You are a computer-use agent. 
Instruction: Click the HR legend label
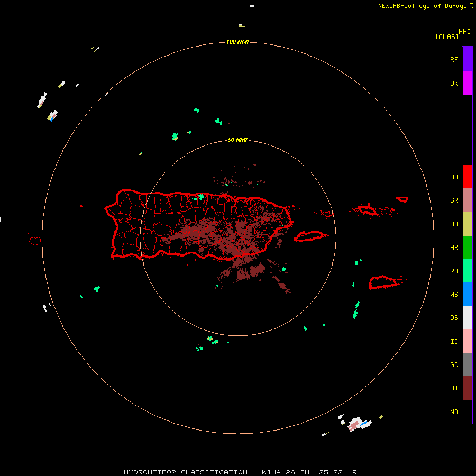(454, 248)
